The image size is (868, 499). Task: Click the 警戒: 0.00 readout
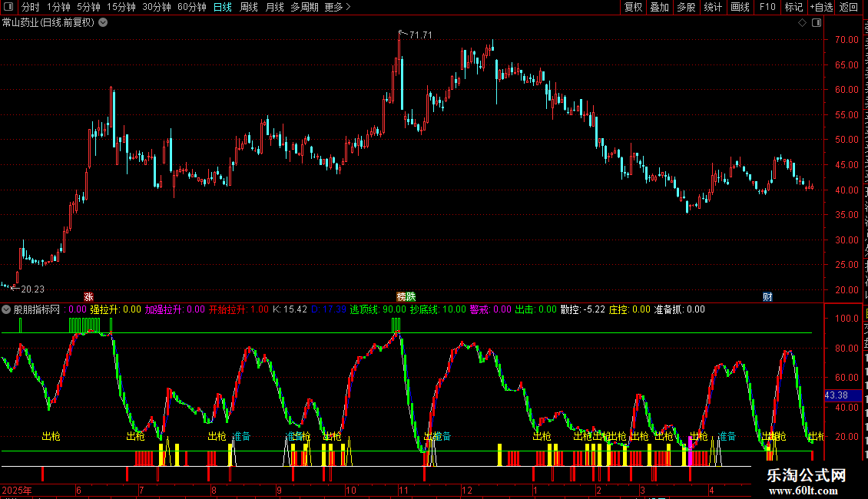click(x=491, y=310)
